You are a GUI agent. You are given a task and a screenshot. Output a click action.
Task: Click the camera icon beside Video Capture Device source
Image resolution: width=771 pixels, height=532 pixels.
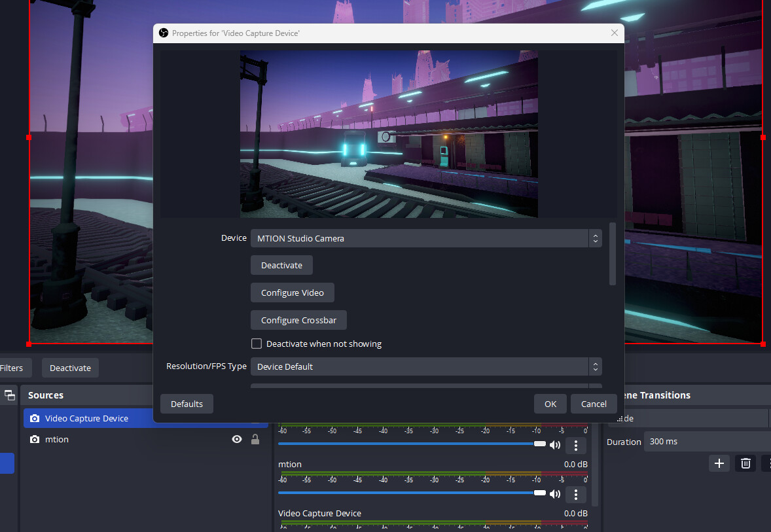[x=35, y=418]
